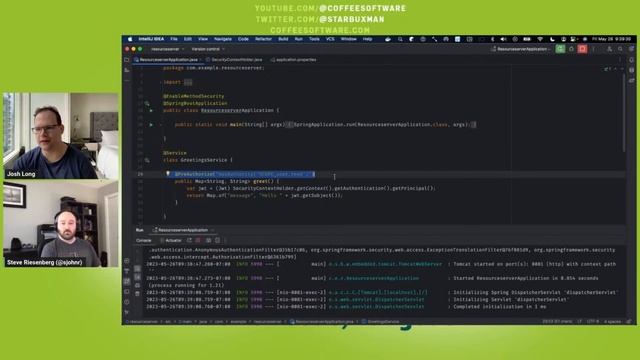Click Spring bean gutter icon beside GreetingsService

click(x=147, y=160)
